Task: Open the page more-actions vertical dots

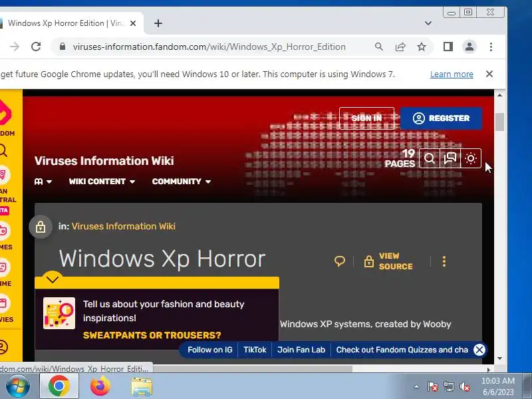Action: pos(444,261)
